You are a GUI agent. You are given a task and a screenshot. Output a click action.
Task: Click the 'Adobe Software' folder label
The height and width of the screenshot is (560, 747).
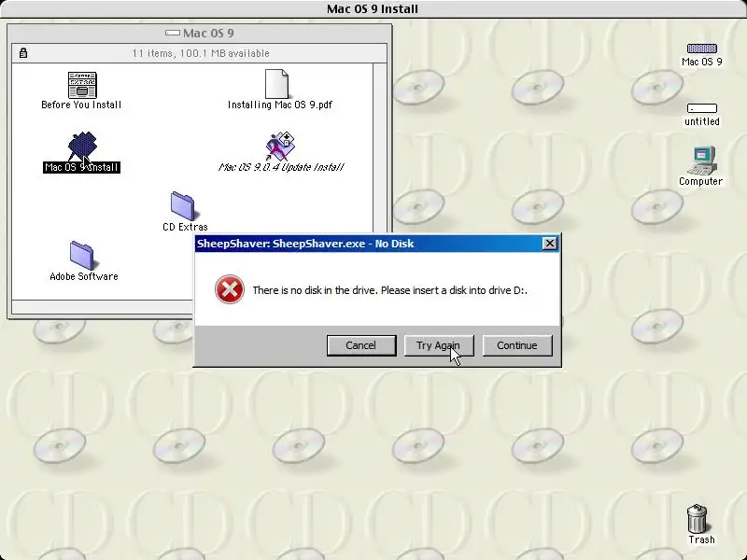84,276
